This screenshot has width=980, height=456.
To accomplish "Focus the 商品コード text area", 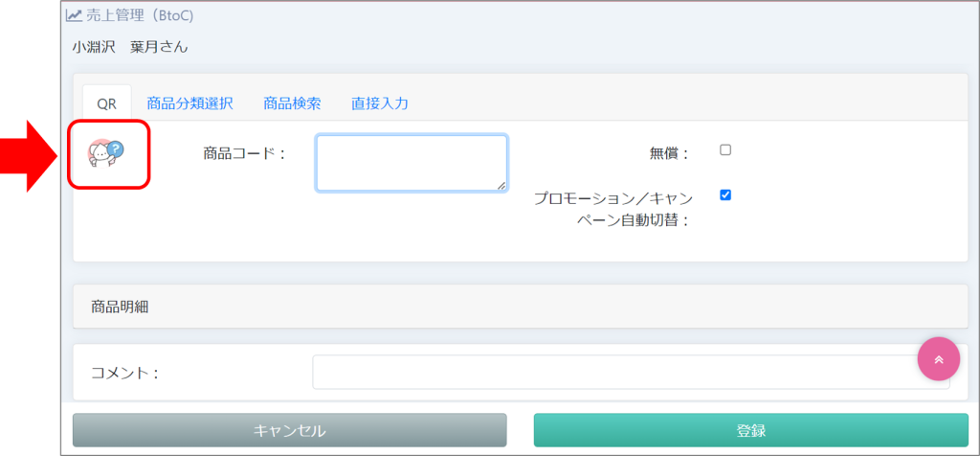I will [x=411, y=162].
